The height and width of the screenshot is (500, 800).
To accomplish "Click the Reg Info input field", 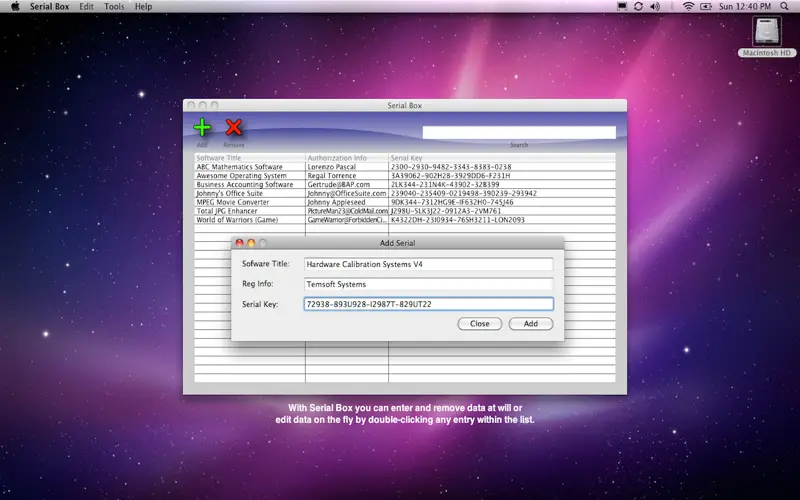I will pyautogui.click(x=428, y=284).
